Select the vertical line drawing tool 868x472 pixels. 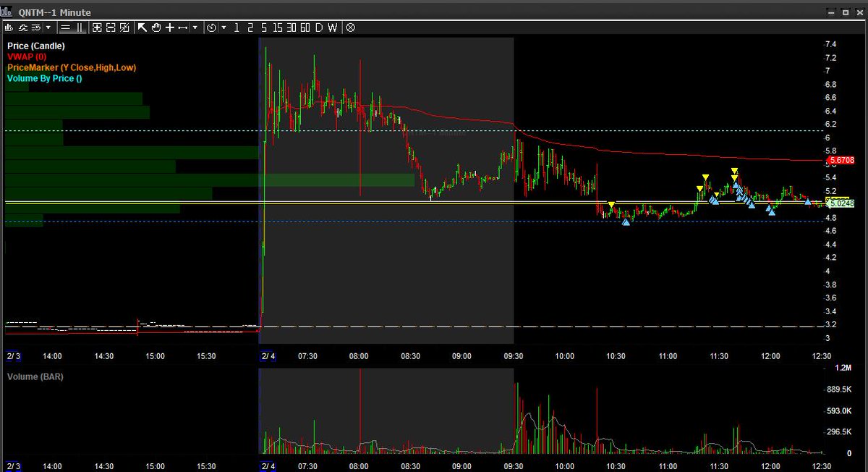(x=80, y=28)
